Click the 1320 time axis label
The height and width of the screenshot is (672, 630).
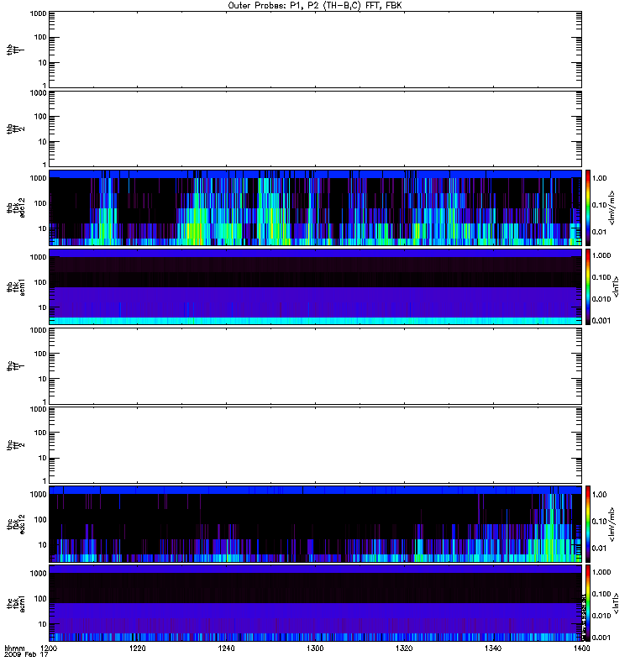point(404,648)
